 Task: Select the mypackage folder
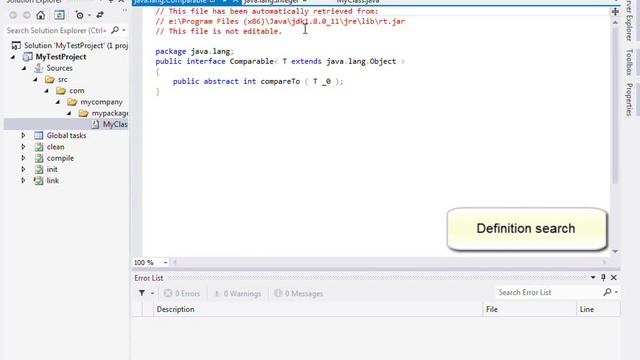tap(109, 113)
